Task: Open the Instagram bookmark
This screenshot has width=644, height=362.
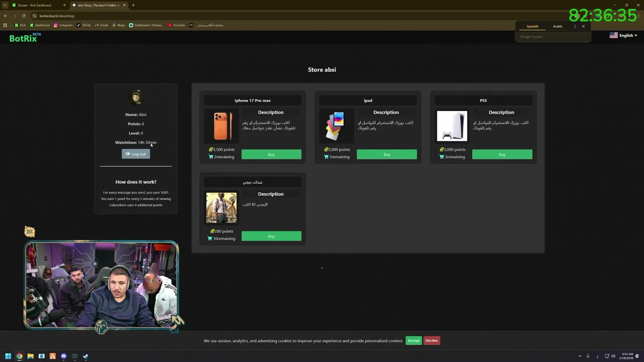Action: point(63,25)
